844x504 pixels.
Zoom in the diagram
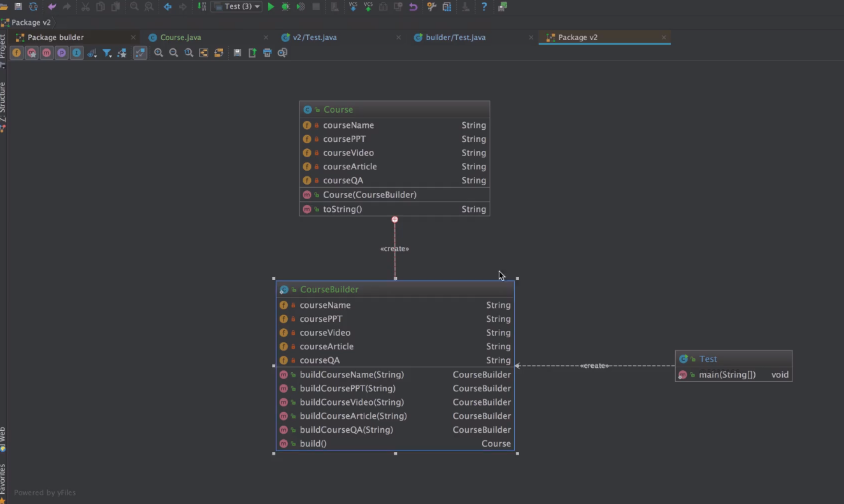[x=159, y=53]
